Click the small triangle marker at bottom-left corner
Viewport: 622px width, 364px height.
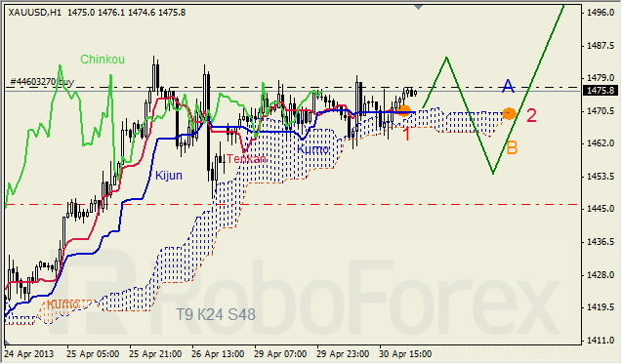[7, 342]
